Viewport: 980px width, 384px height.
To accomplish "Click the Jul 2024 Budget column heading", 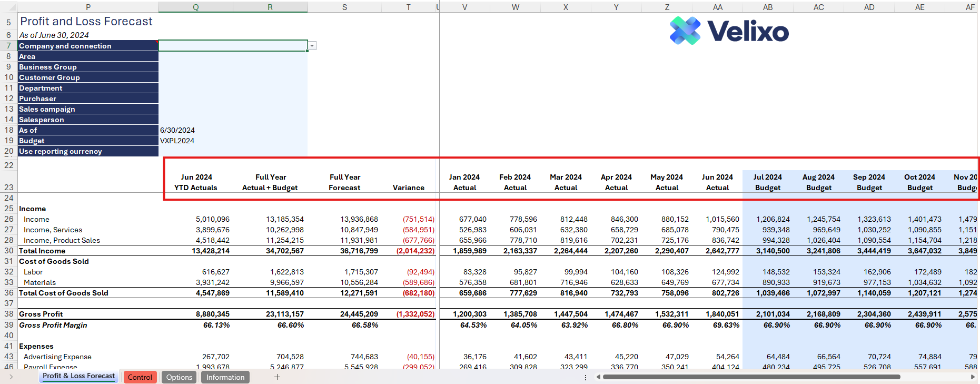I will [x=767, y=182].
